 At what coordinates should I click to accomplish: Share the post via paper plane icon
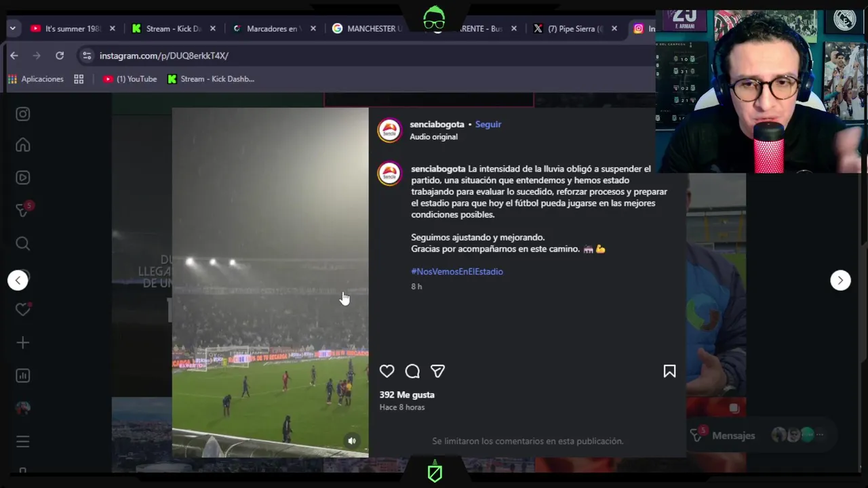438,371
